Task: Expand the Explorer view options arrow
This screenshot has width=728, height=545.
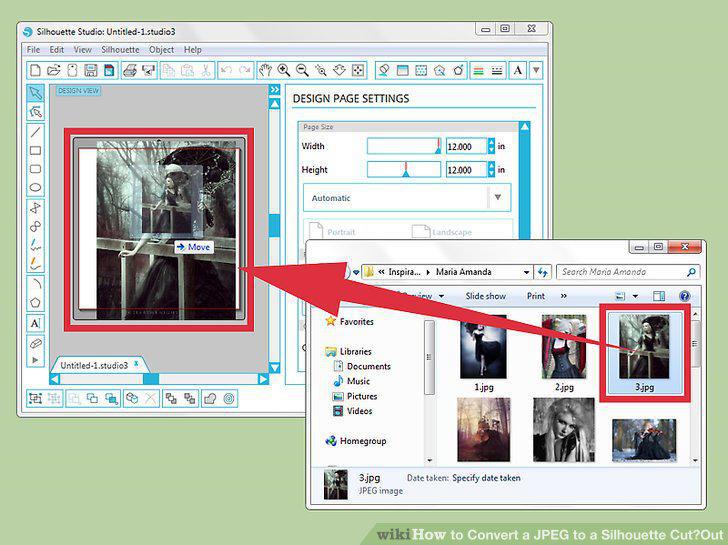Action: coord(636,296)
